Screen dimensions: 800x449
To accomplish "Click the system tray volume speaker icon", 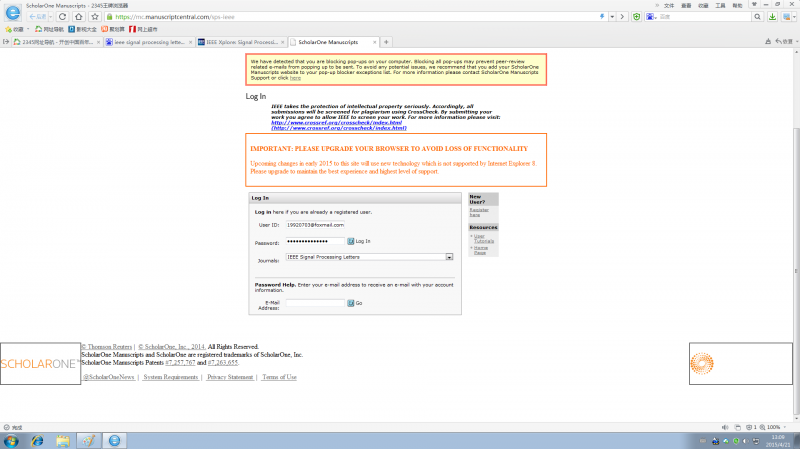I will click(x=745, y=441).
